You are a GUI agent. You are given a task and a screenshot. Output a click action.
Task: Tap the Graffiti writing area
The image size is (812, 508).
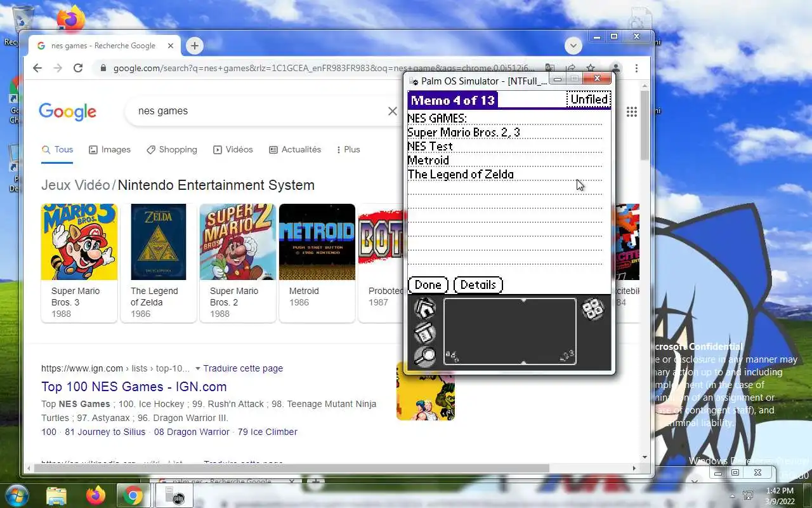509,331
